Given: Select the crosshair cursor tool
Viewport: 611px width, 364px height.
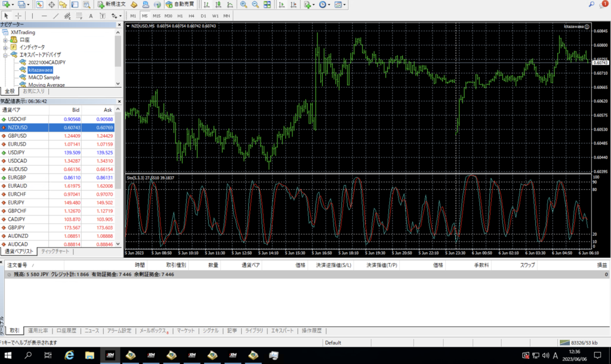Looking at the screenshot, I should [18, 15].
